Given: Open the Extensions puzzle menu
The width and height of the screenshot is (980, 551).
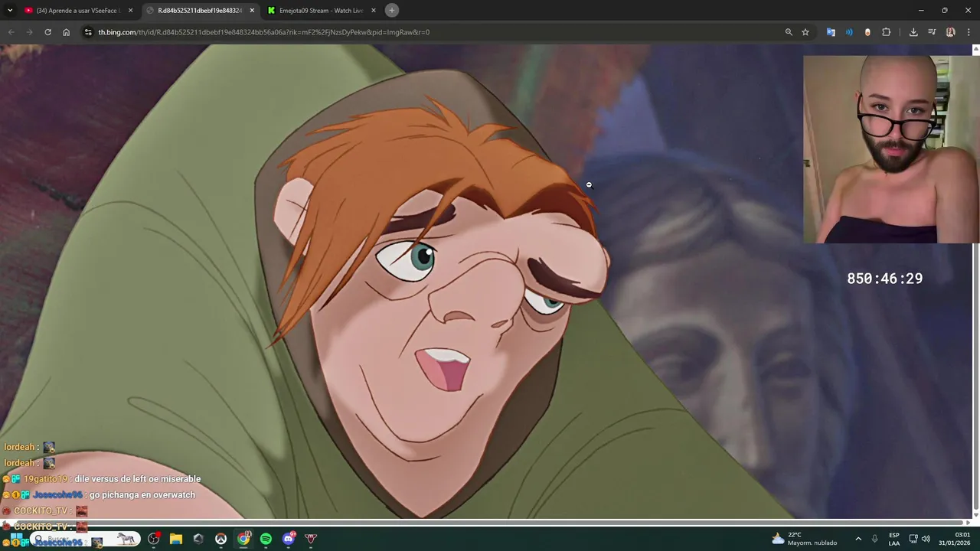Looking at the screenshot, I should pos(887,32).
